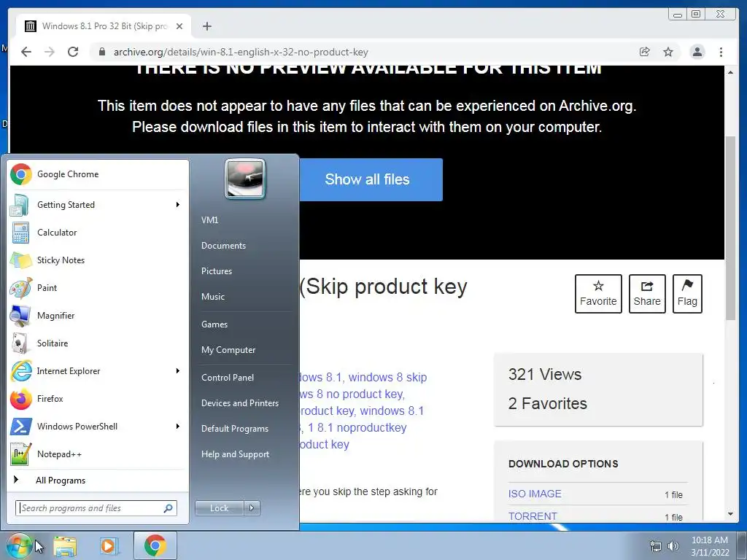747x560 pixels.
Task: Open Solitaire game entry
Action: (x=98, y=343)
